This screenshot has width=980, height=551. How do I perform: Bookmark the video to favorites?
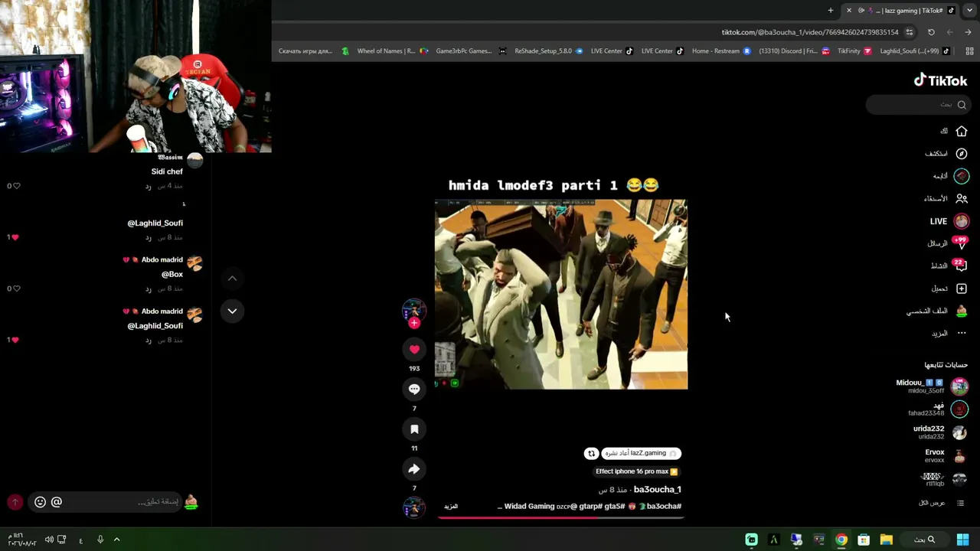point(414,429)
